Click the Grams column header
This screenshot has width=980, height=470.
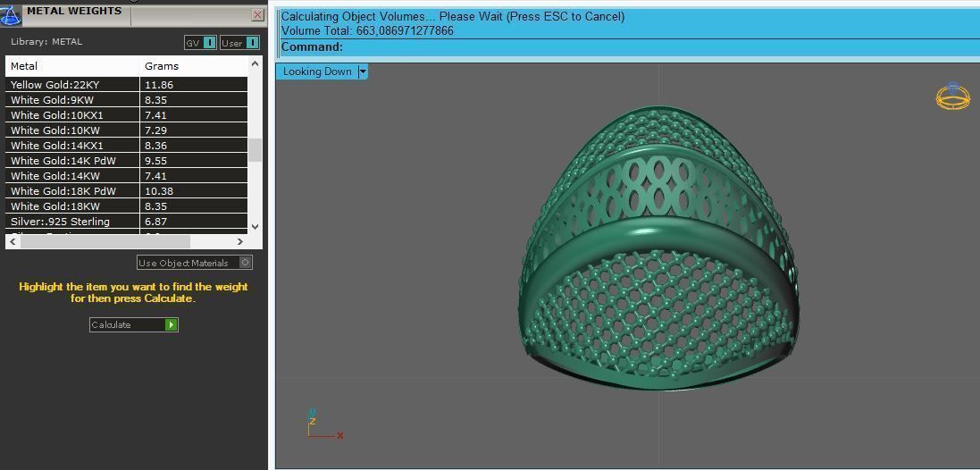tap(194, 66)
